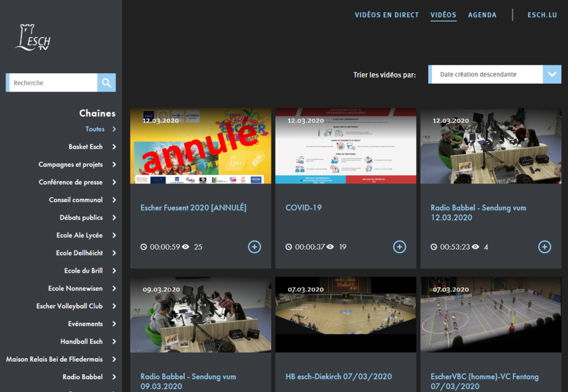Screen dimensions: 568x392
Task: Click clock duration icon on Escher Fuesent card
Action: point(144,247)
